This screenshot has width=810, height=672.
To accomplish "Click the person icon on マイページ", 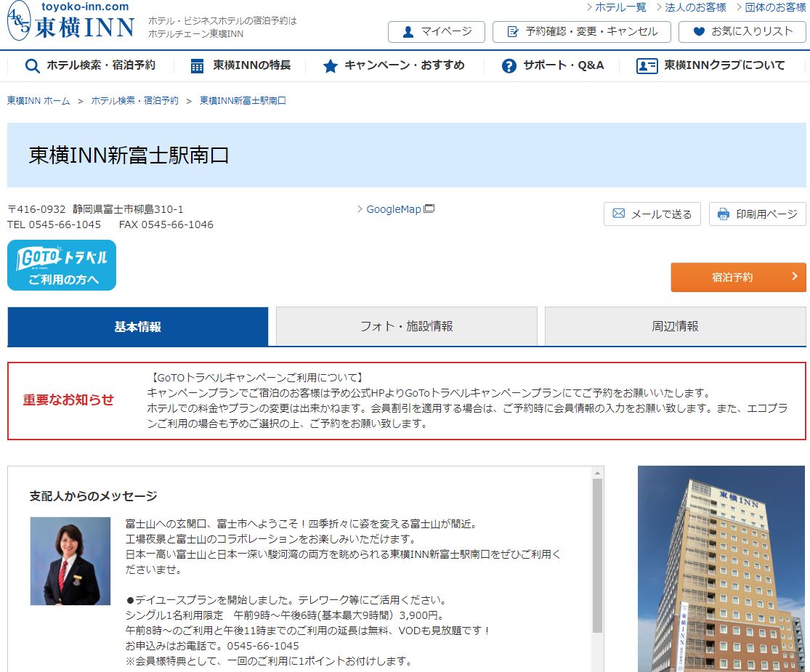I will 408,32.
